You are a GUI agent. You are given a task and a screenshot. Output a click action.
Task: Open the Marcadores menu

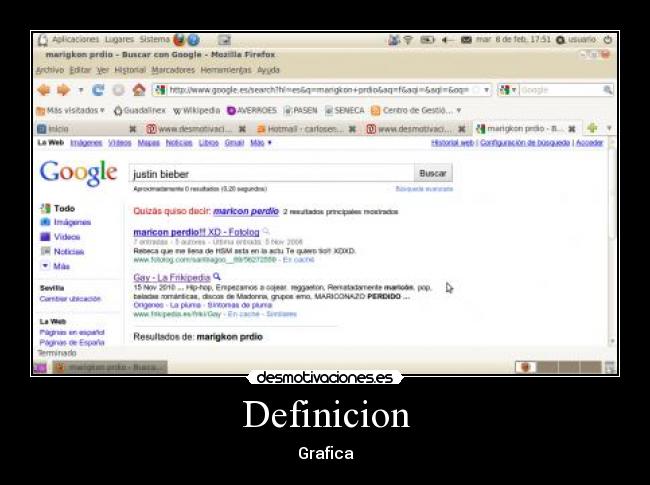[x=173, y=70]
